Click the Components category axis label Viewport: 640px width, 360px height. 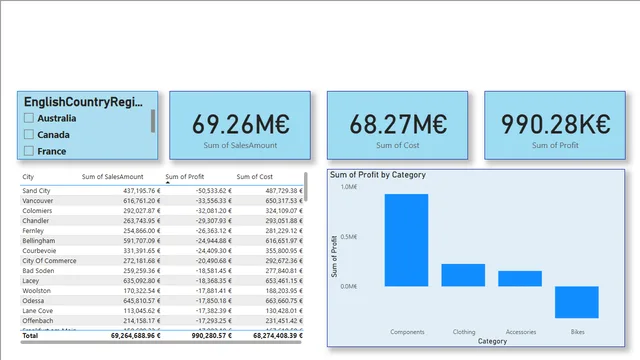407,332
